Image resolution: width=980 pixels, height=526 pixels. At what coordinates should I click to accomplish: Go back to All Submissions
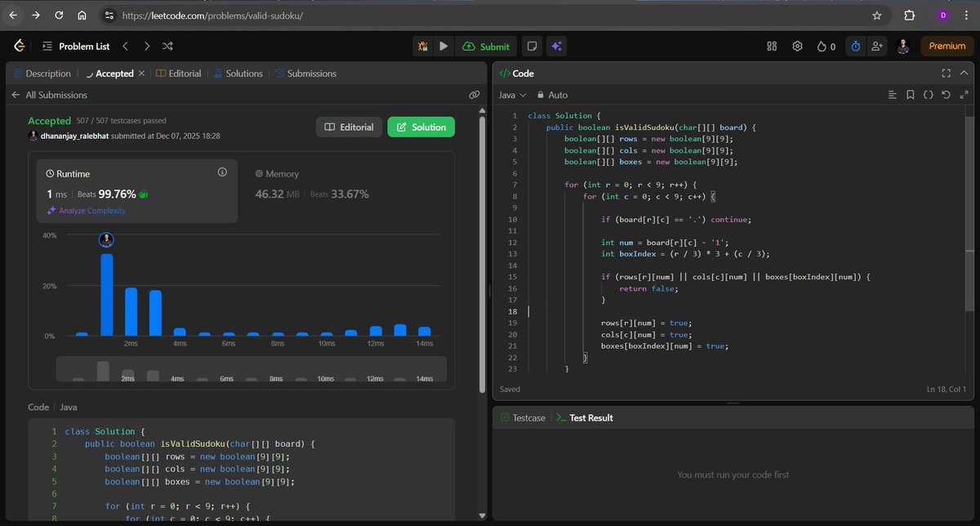pyautogui.click(x=49, y=95)
